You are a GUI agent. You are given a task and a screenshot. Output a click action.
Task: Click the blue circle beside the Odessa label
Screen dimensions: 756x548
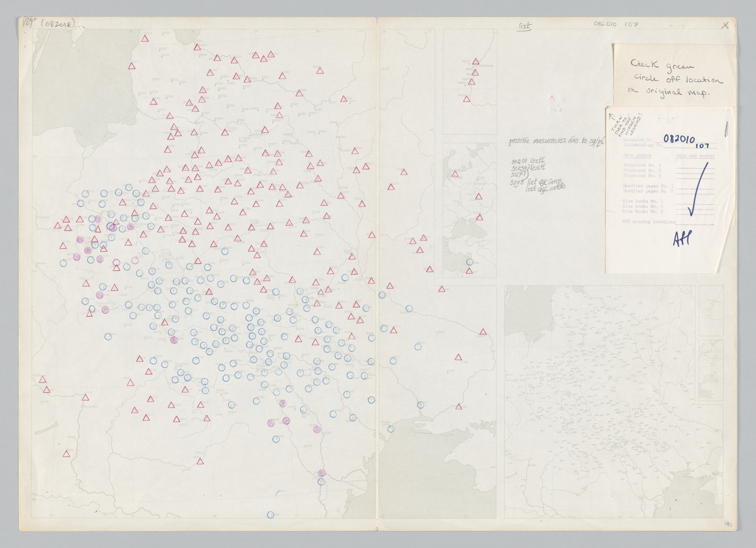(391, 429)
